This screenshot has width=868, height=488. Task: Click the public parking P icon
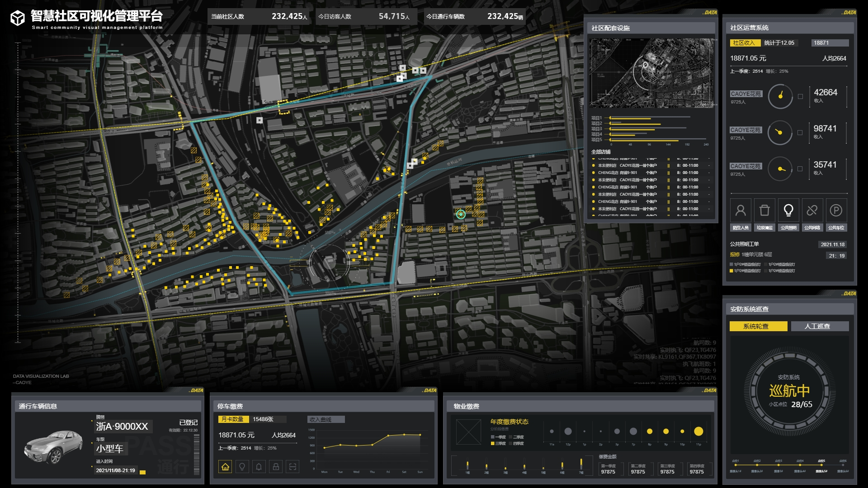(x=836, y=211)
